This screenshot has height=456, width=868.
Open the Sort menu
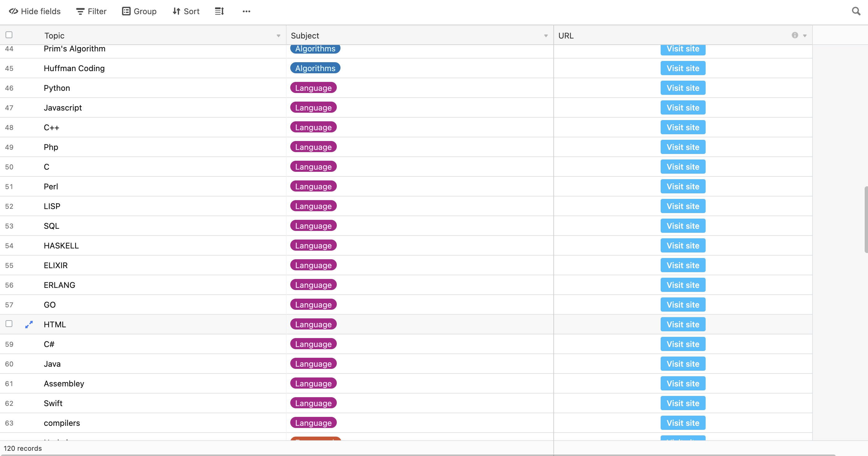[186, 11]
